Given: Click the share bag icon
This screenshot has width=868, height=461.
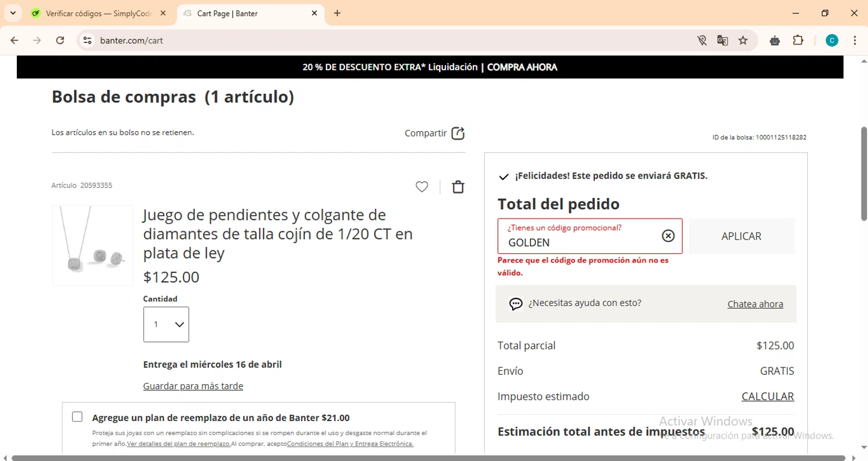Looking at the screenshot, I should point(458,133).
